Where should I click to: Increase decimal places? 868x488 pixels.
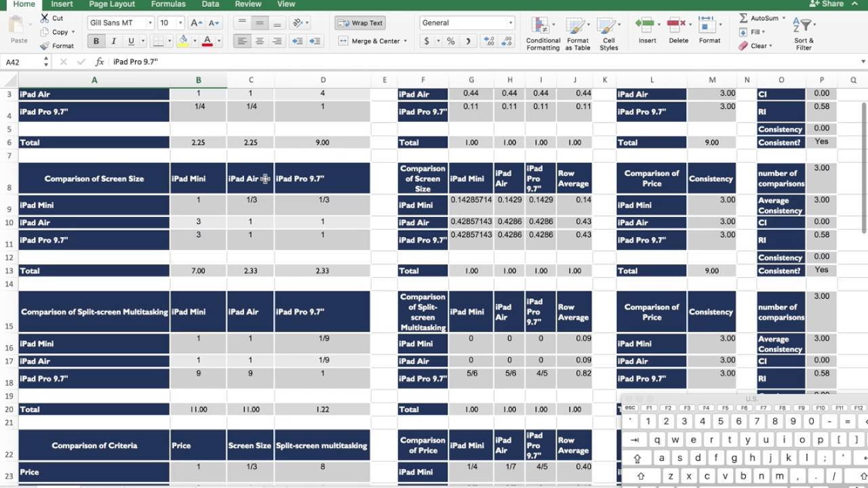pos(488,41)
